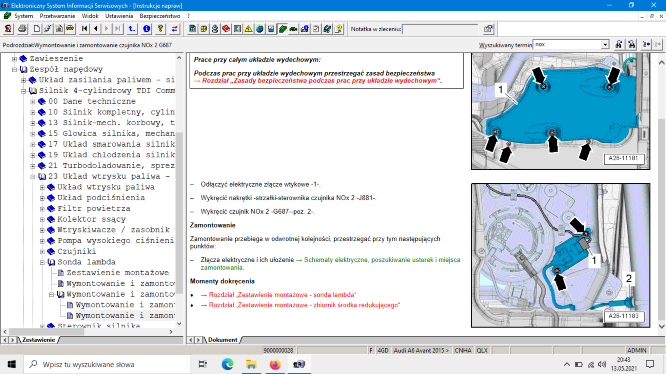The width and height of the screenshot is (666, 374).
Task: Open the blue info circle icon
Action: click(x=147, y=29)
